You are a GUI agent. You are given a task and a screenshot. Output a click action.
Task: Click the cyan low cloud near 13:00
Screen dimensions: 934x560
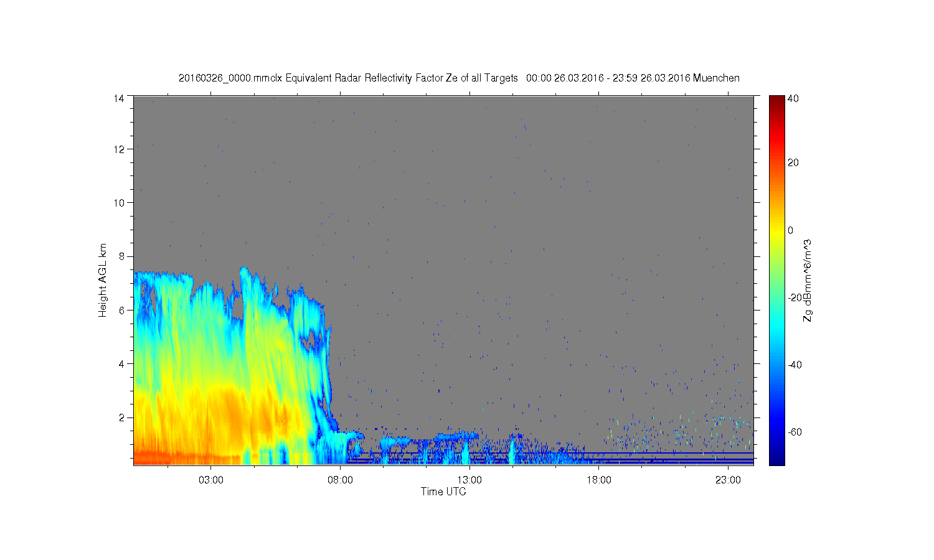459,436
